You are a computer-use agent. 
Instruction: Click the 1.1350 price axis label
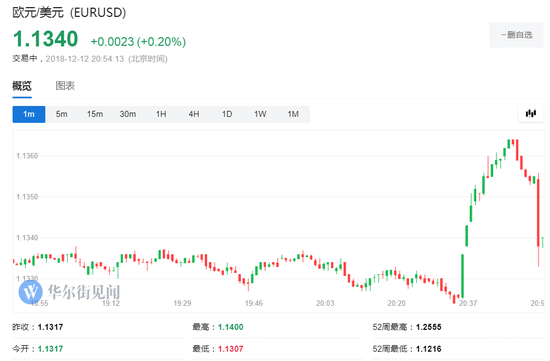tap(27, 197)
